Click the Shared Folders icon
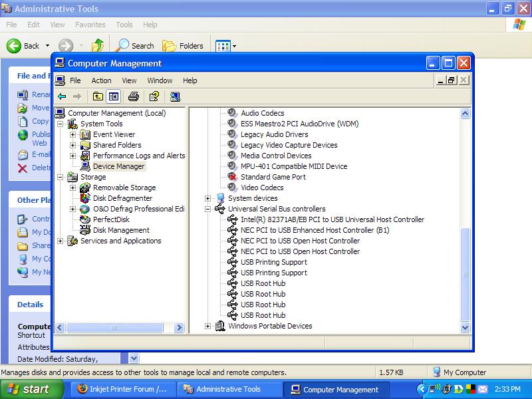 (x=85, y=145)
